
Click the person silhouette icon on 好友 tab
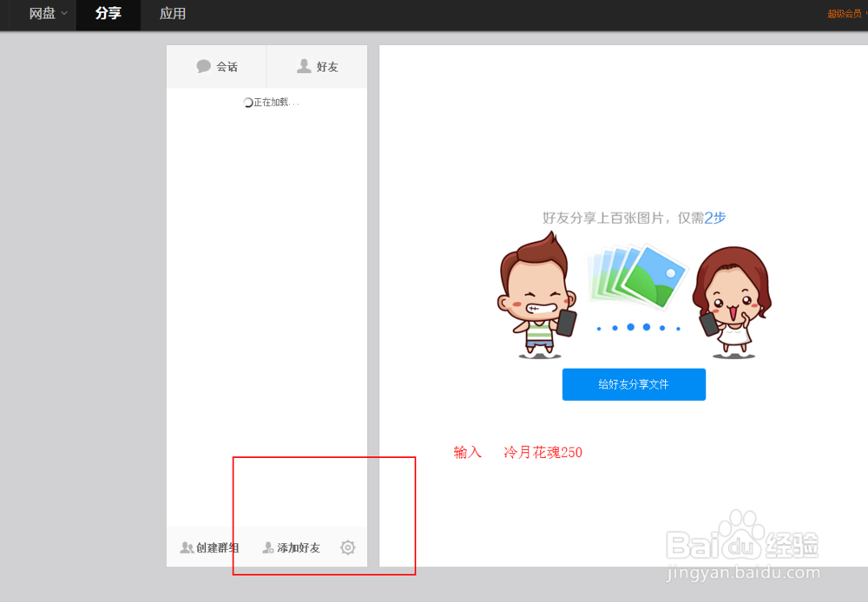click(305, 66)
